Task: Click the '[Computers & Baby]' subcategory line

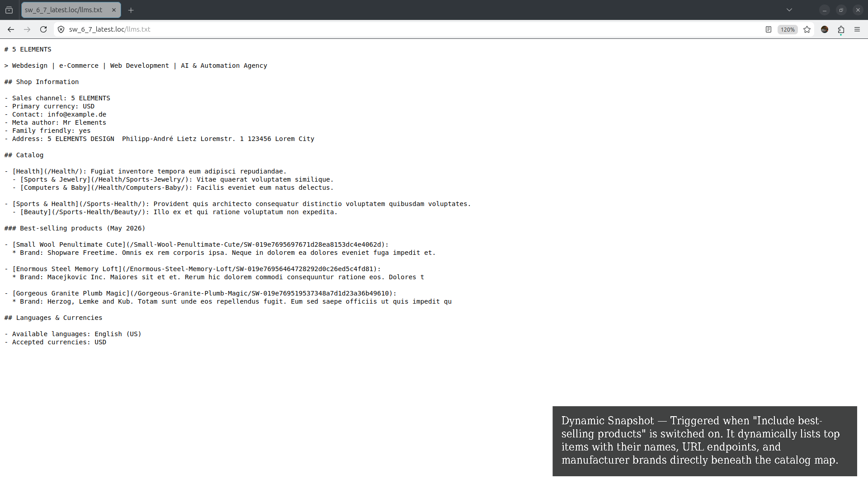Action: (x=173, y=188)
